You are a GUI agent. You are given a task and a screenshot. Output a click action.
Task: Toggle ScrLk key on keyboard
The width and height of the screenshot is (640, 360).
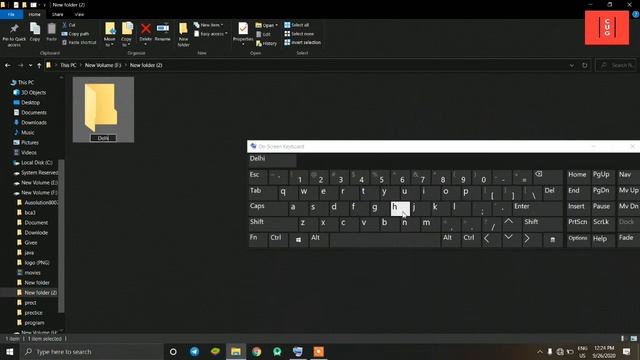pyautogui.click(x=602, y=224)
